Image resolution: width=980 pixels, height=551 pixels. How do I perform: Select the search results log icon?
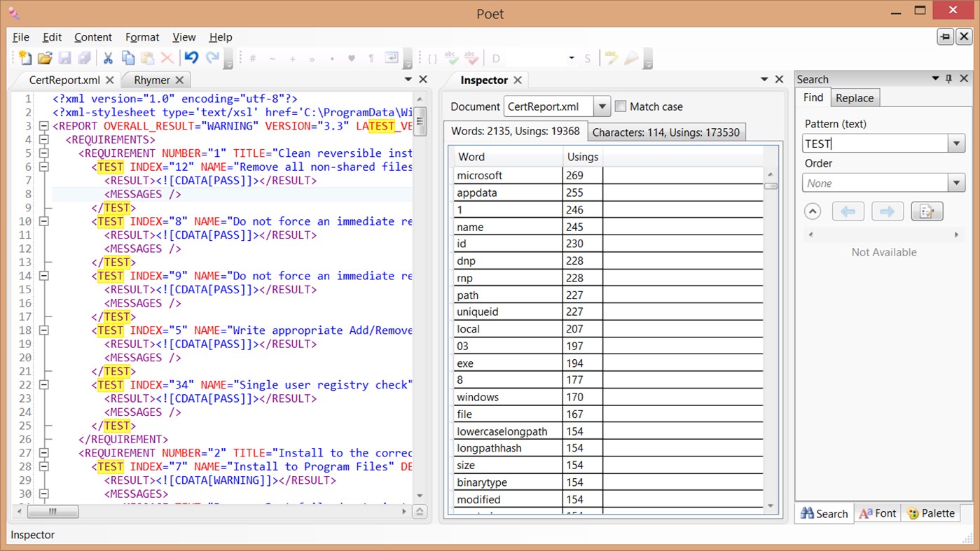point(927,211)
